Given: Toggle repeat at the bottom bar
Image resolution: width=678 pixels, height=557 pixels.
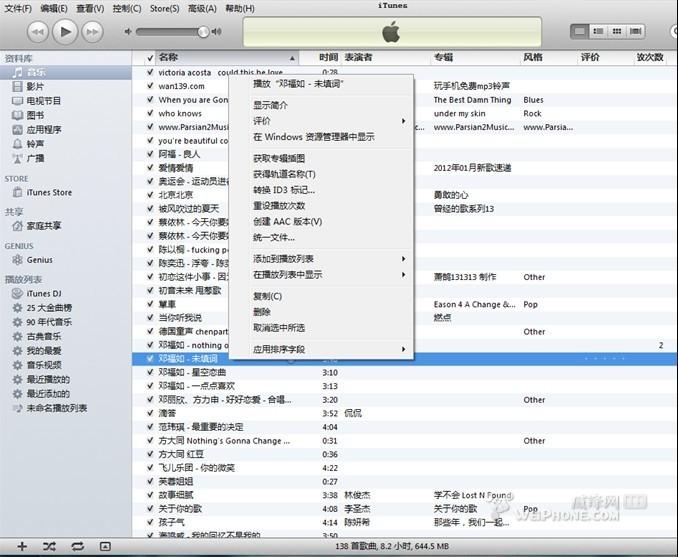Looking at the screenshot, I should point(77,547).
